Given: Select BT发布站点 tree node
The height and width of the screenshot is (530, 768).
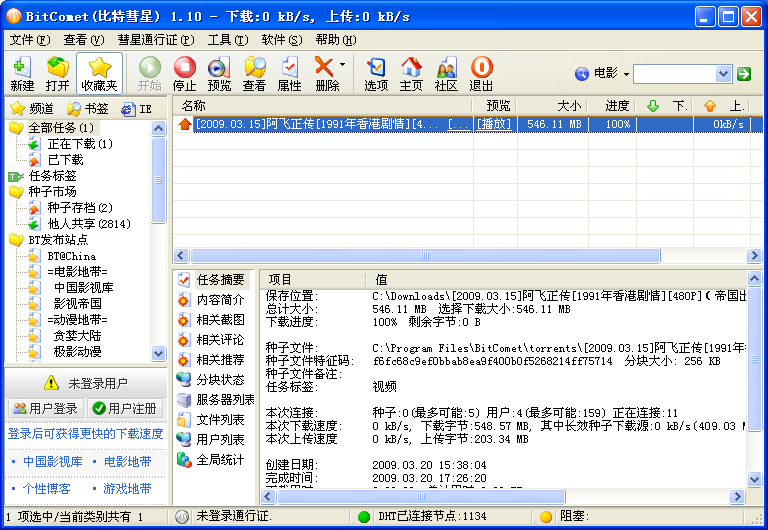Looking at the screenshot, I should point(58,240).
